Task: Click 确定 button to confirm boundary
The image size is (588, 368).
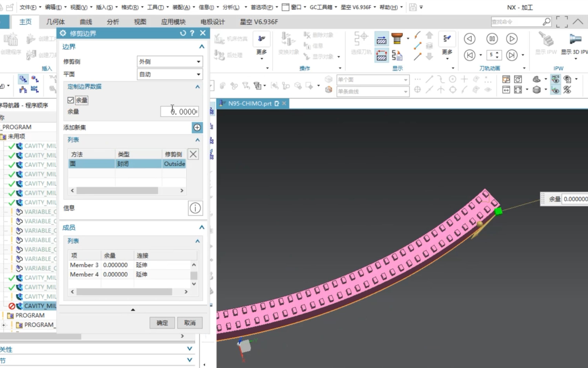Action: 162,323
